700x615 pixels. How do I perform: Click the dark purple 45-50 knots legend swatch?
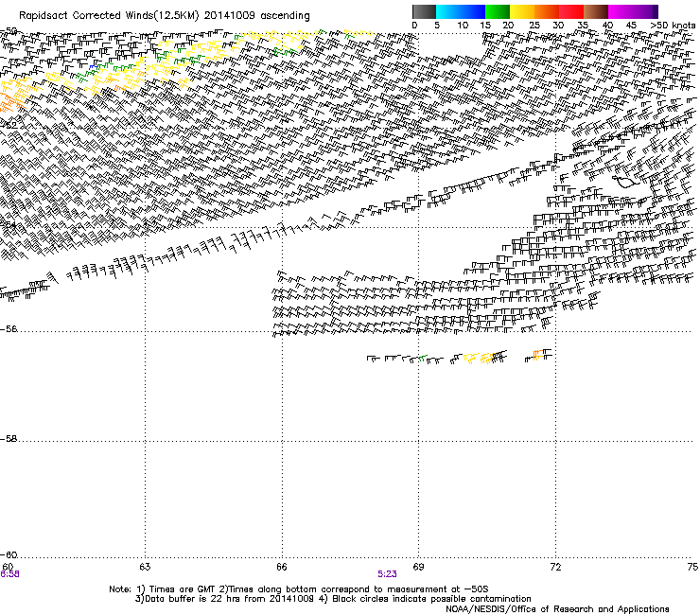[645, 11]
